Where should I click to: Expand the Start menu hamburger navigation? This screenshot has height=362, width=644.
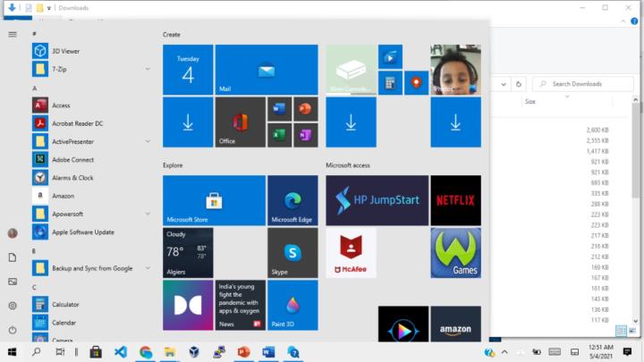coord(13,34)
